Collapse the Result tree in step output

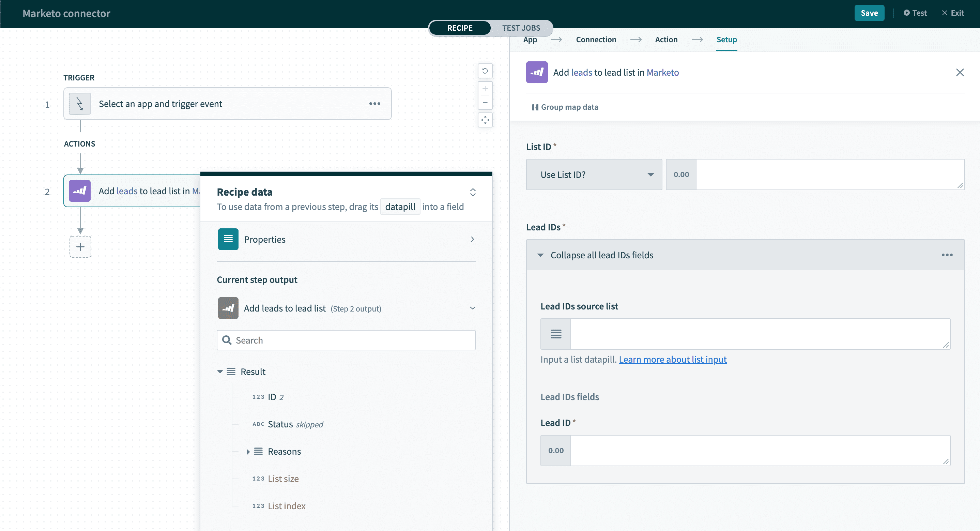(x=220, y=371)
